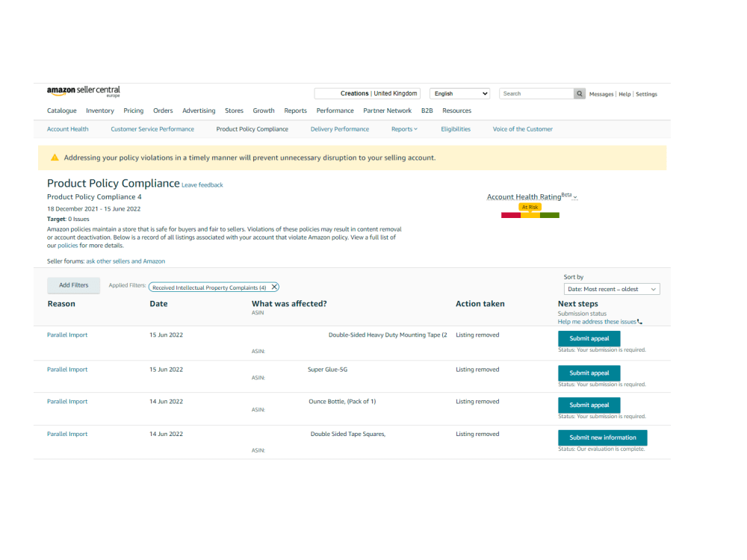This screenshot has width=747, height=560.
Task: Open the English language dropdown
Action: click(x=460, y=94)
